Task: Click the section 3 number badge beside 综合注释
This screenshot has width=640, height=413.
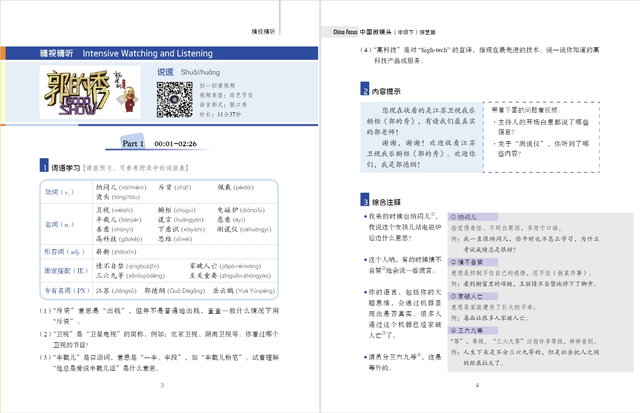Action: click(365, 201)
